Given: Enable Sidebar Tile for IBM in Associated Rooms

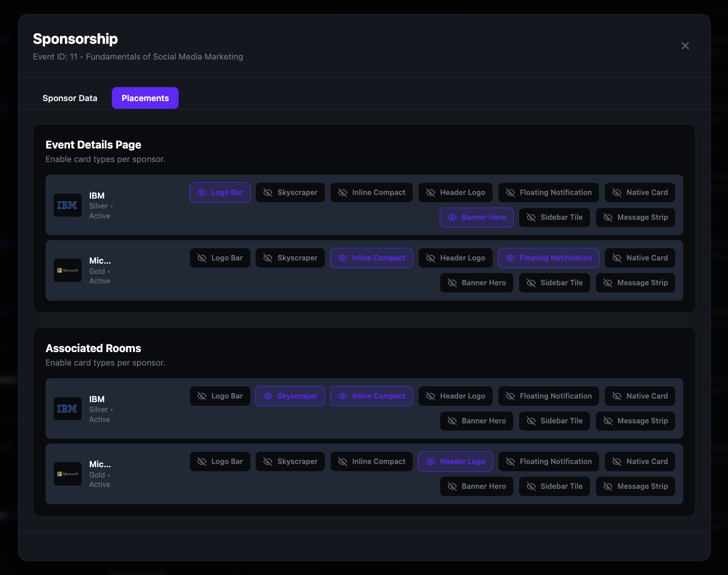Looking at the screenshot, I should [x=554, y=421].
